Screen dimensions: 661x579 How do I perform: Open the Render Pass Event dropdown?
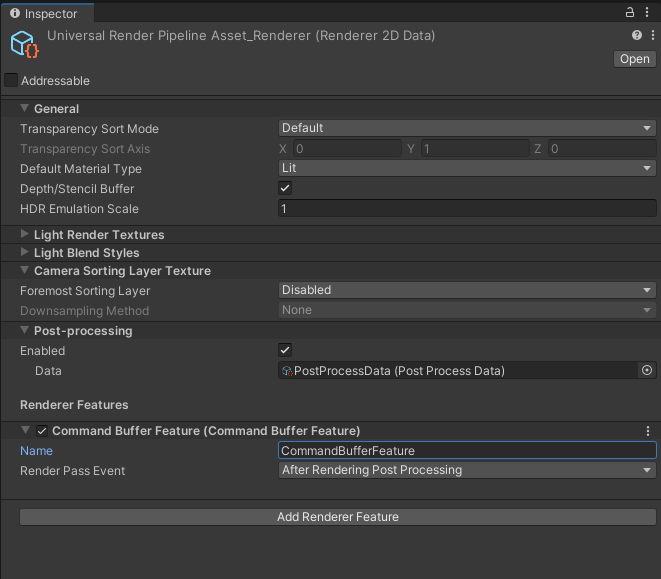pos(467,470)
